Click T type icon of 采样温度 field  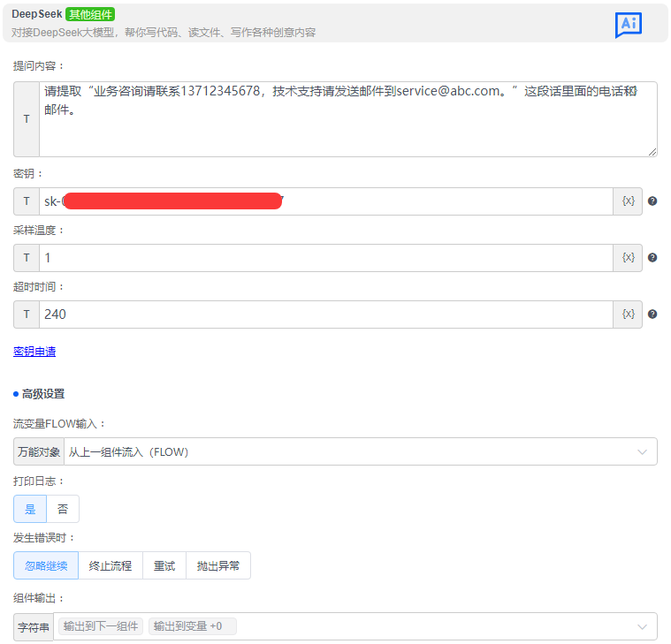pos(27,258)
